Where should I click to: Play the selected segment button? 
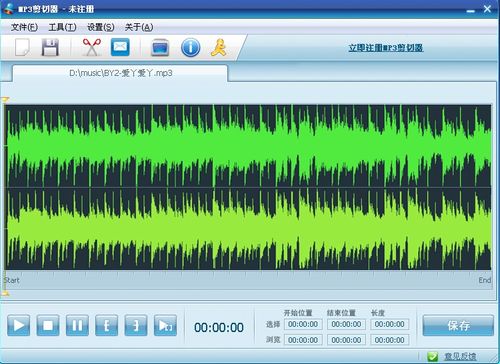165,325
